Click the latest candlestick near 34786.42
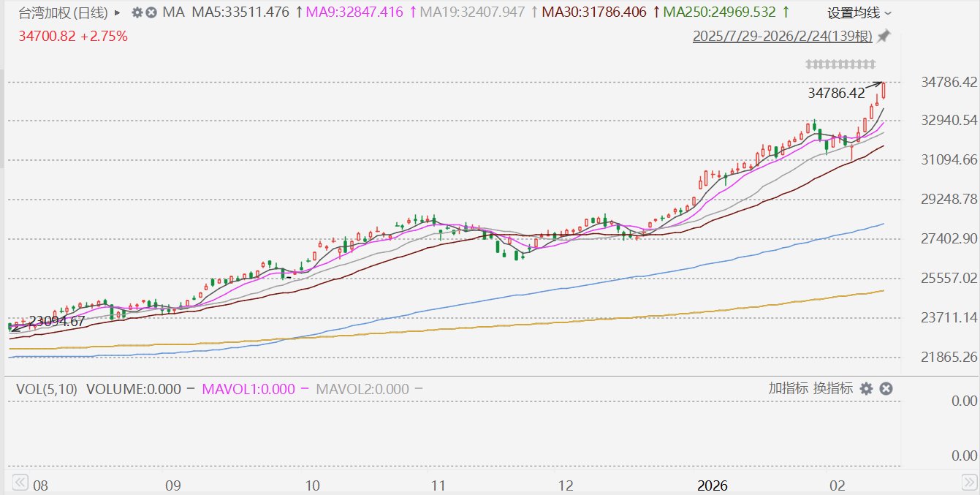This screenshot has height=495, width=980. click(884, 91)
